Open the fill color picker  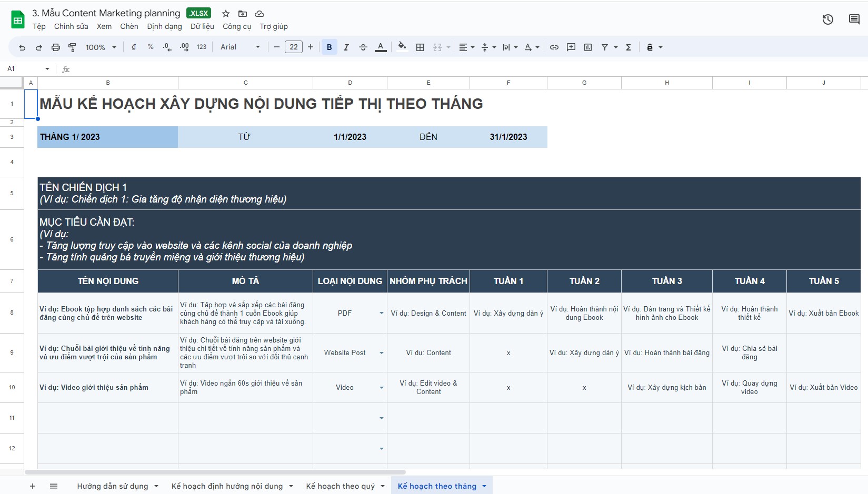point(402,47)
